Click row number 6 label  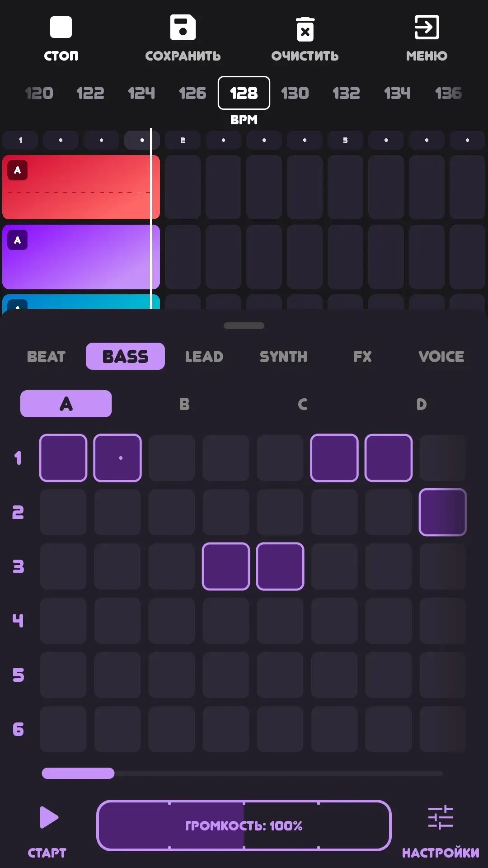click(x=18, y=729)
